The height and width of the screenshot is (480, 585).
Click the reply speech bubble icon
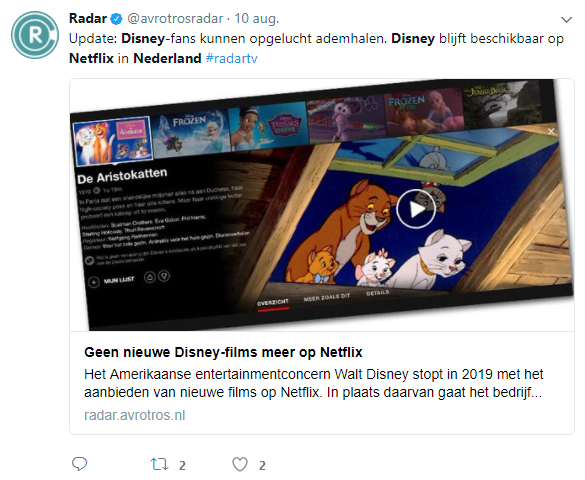click(x=79, y=464)
